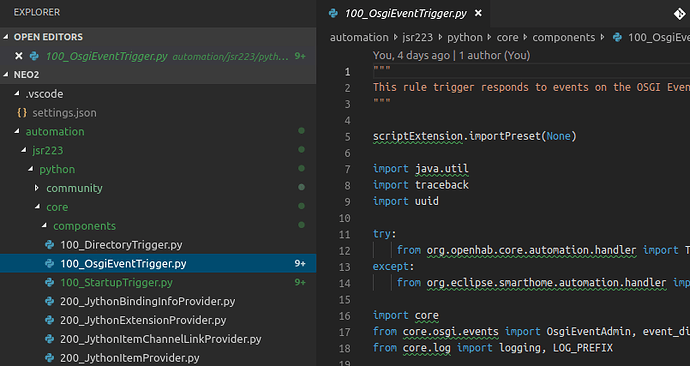Click the 'components' breadcrumb segment
690x366 pixels.
564,37
